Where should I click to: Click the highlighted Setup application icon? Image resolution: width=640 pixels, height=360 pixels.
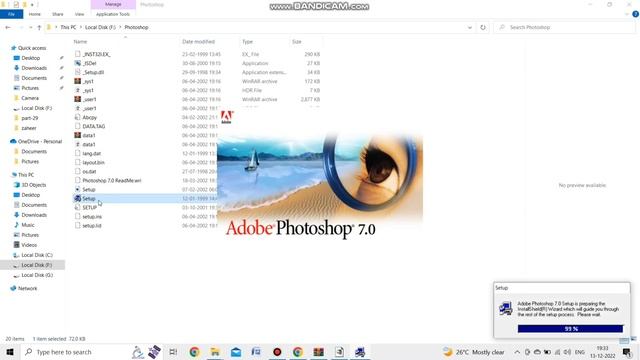(x=78, y=198)
